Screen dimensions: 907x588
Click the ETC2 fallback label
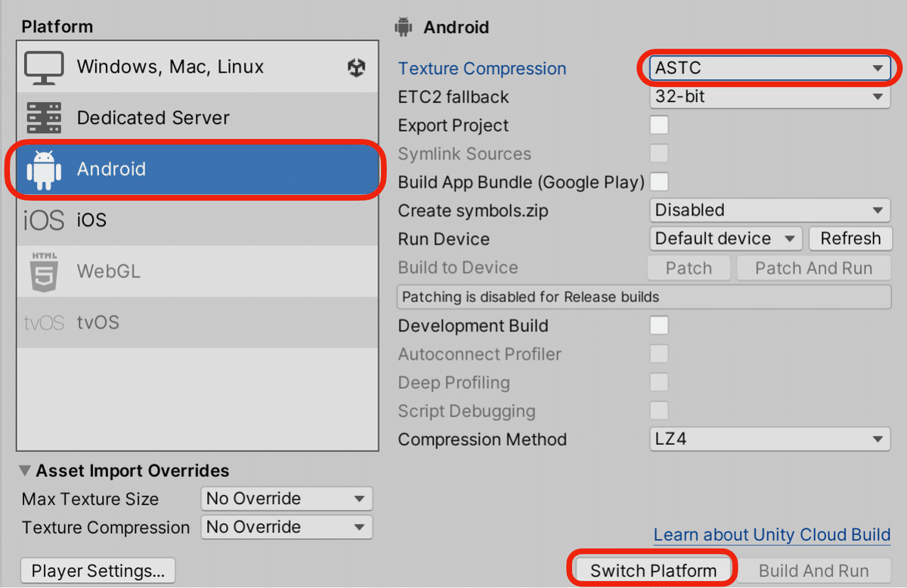[x=453, y=97]
